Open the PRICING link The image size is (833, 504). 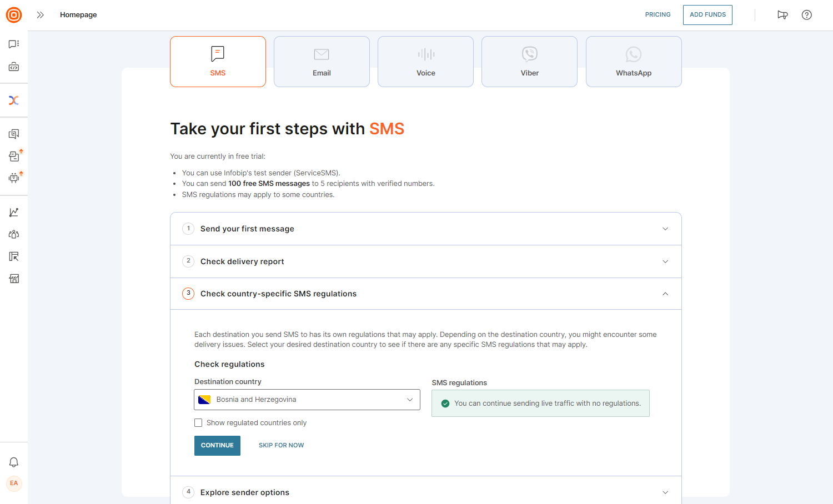point(658,14)
